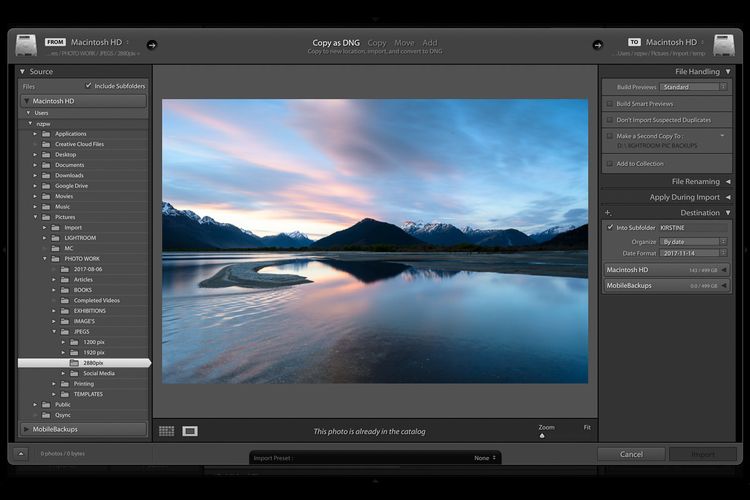Viewport: 750px width, 500px height.
Task: Switch to loupe view icon
Action: [x=190, y=431]
